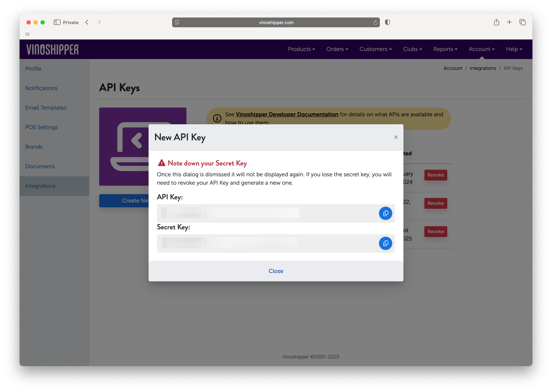Screen dimensions: 552x392
Task: Dismiss the New API Key dialog with X
Action: 396,137
